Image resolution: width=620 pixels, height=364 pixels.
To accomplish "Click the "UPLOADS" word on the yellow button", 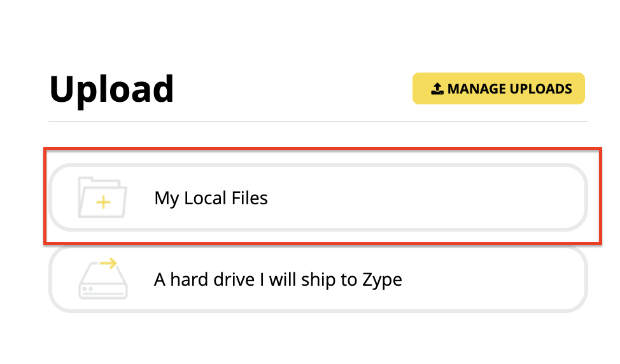I will click(540, 89).
